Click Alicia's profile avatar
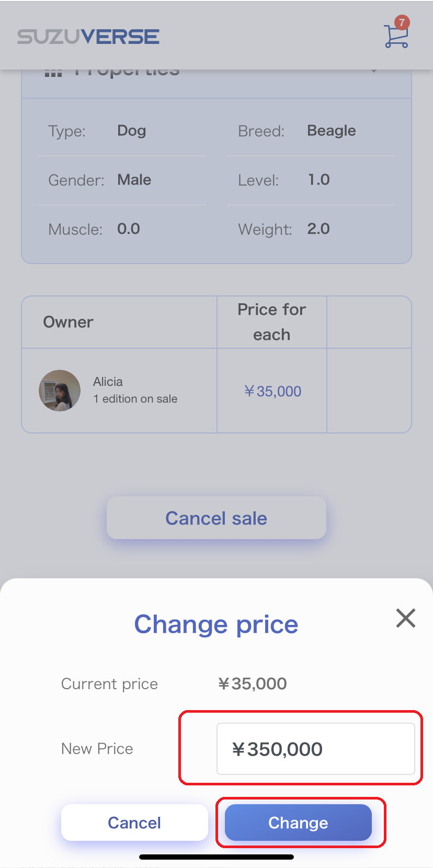The width and height of the screenshot is (433, 868). coord(60,391)
